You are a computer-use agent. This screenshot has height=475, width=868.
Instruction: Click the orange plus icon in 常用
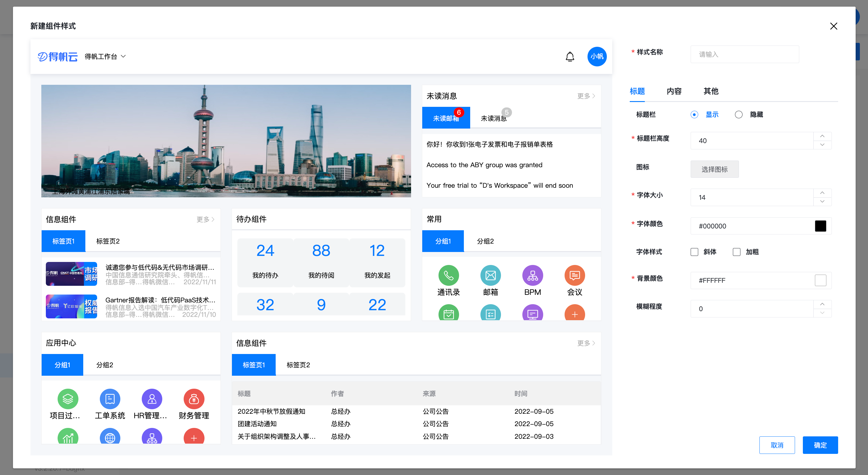click(x=575, y=313)
